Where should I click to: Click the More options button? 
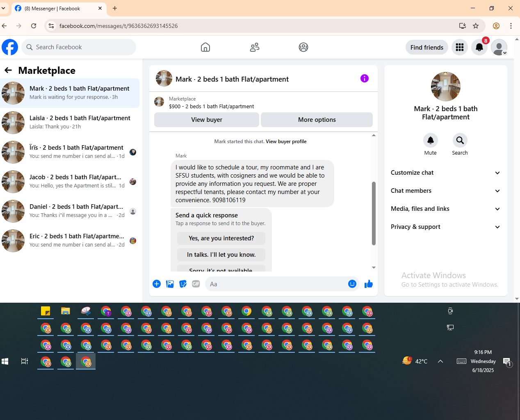[317, 120]
